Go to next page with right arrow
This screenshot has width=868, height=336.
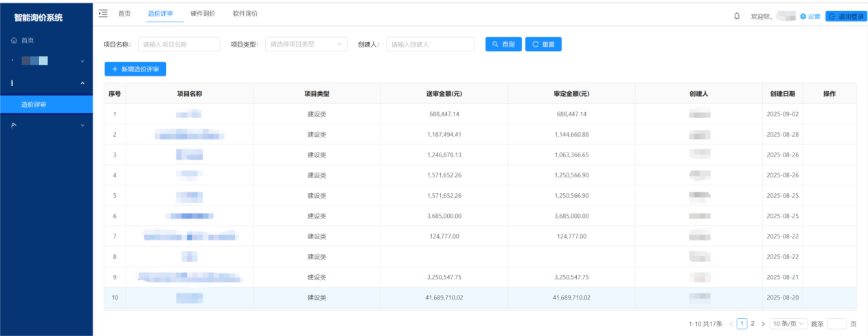763,324
